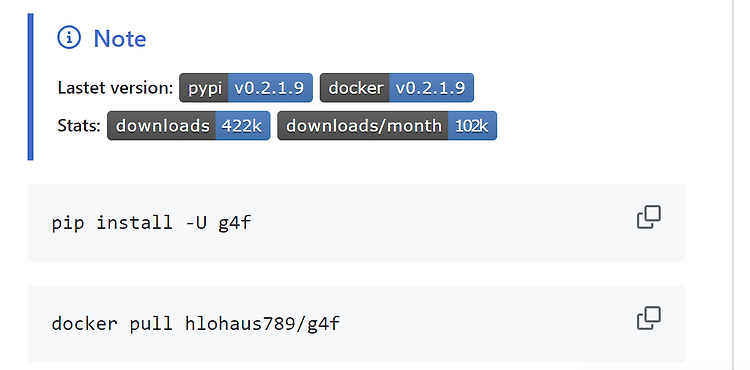Open the 422k total downloads value
750x370 pixels.
(243, 126)
